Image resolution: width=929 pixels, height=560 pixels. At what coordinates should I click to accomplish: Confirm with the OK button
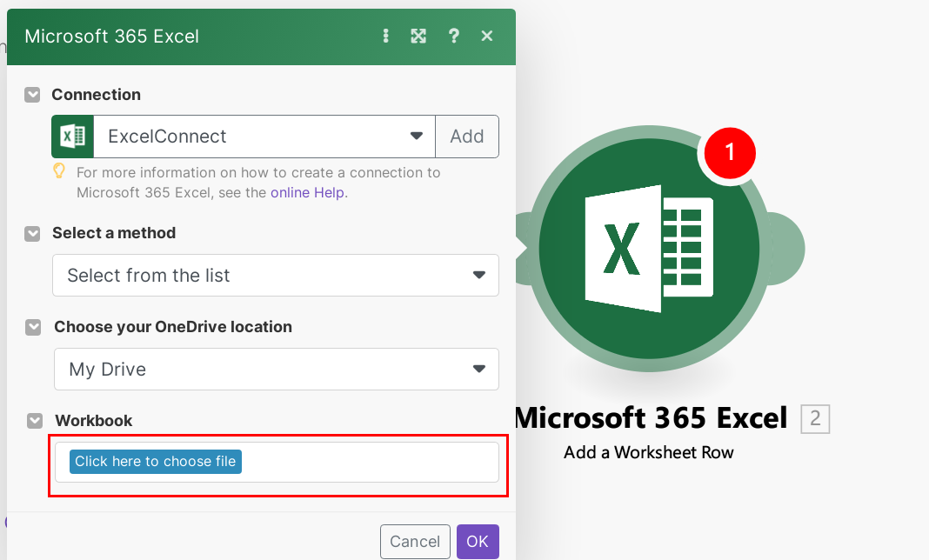478,542
